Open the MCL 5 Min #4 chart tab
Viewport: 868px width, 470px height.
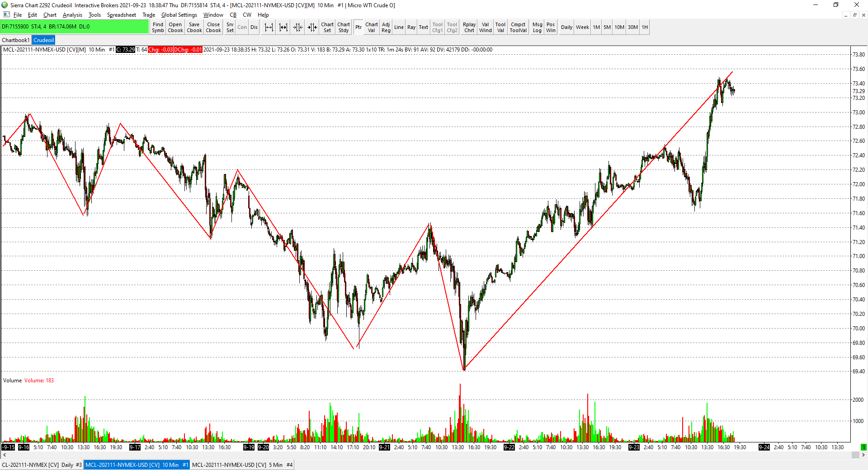point(242,465)
